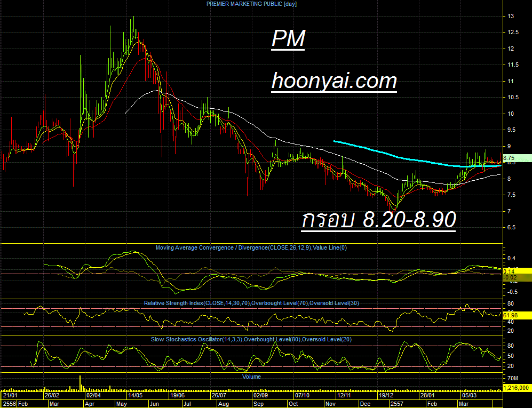Image resolution: width=532 pixels, height=408 pixels.
Task: Click the Jun month label
Action: tap(154, 404)
